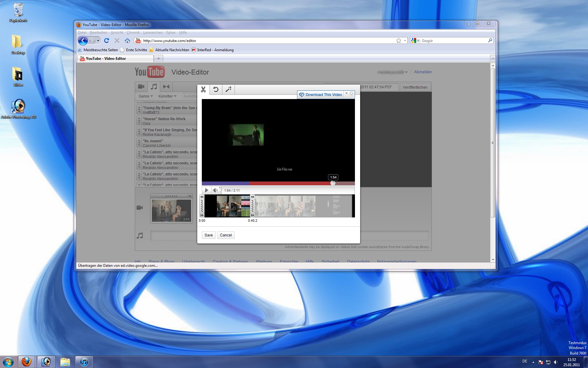The height and width of the screenshot is (368, 588).
Task: Close the Download This Video bar
Action: click(x=352, y=94)
